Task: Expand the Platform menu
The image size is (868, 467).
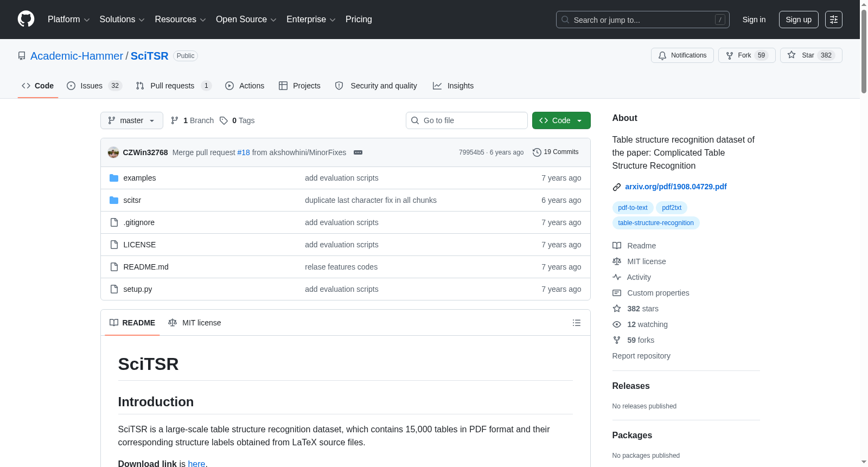Action: pyautogui.click(x=69, y=20)
